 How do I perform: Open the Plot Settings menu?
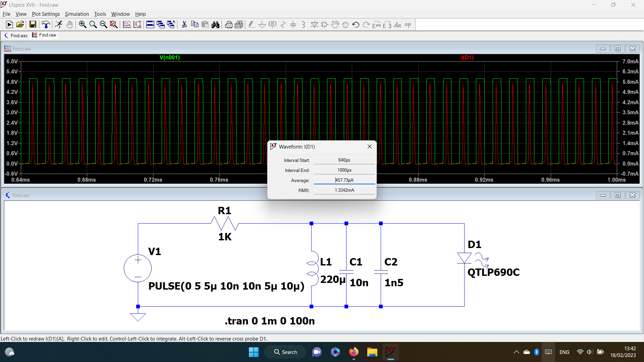(x=46, y=14)
